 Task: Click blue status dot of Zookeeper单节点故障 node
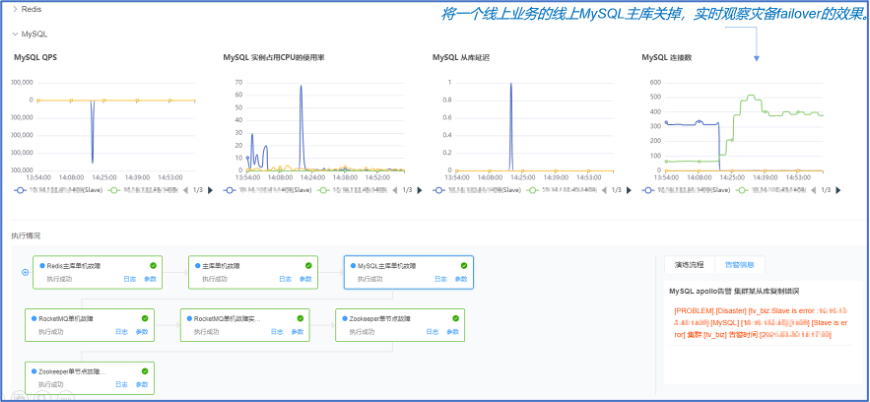click(x=344, y=319)
